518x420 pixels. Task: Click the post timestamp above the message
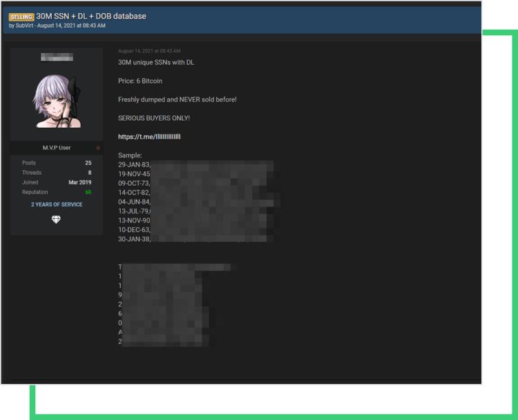(149, 51)
